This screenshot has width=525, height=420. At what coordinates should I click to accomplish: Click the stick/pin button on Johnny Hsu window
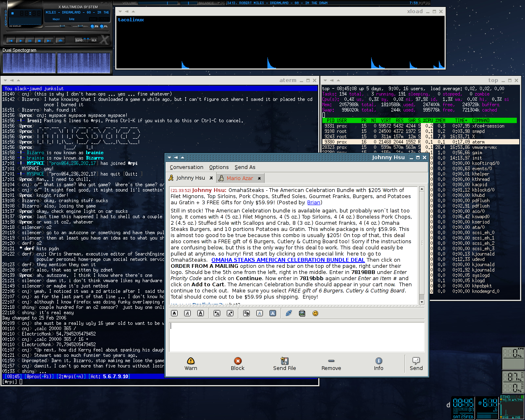176,157
